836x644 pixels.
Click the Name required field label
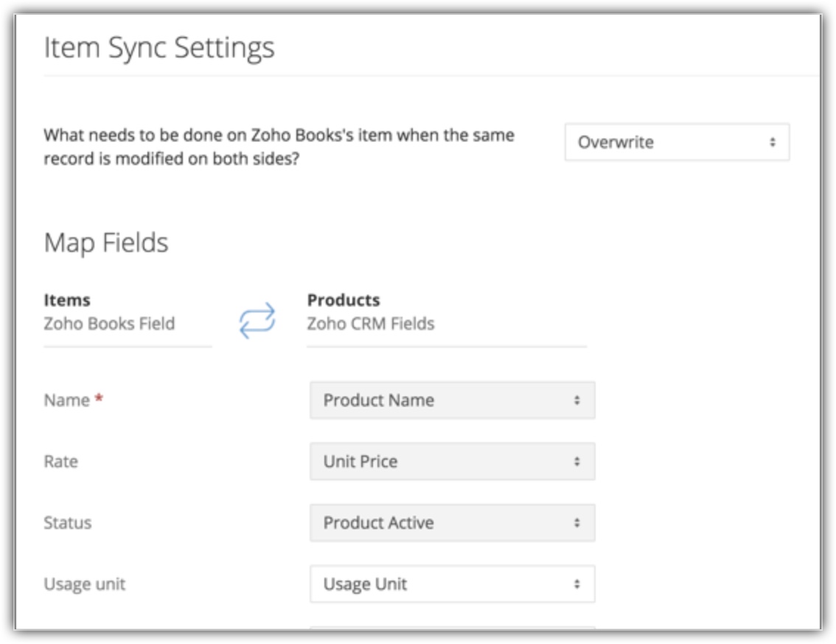[x=73, y=400]
